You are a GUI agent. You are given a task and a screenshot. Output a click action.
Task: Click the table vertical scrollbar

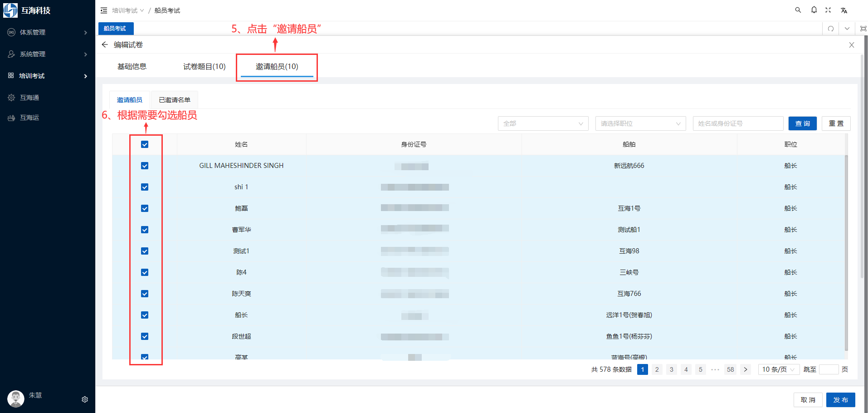pos(846,253)
